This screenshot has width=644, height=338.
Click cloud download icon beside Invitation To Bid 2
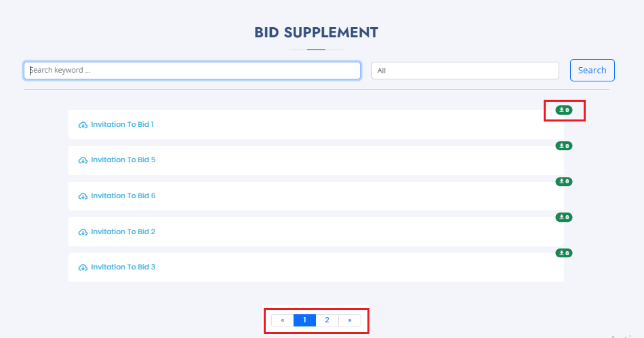click(83, 232)
